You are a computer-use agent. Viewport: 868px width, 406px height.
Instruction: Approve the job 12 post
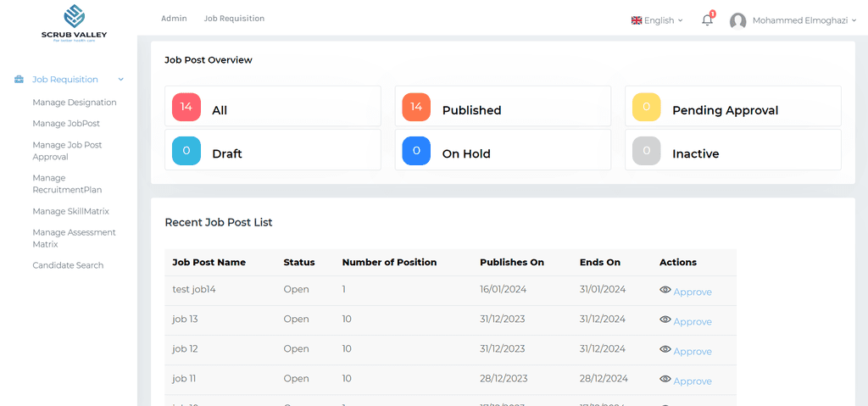tap(693, 351)
